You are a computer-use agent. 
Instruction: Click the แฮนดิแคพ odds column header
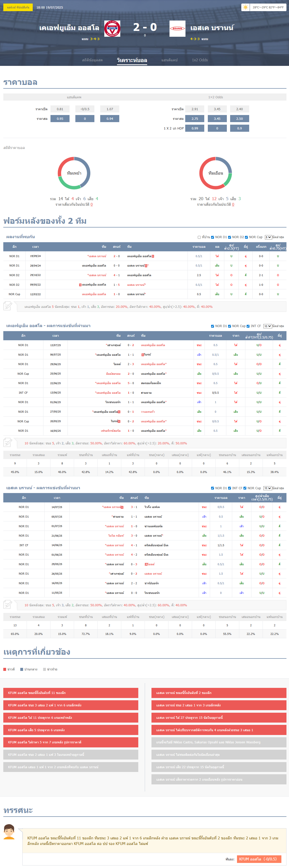click(74, 97)
